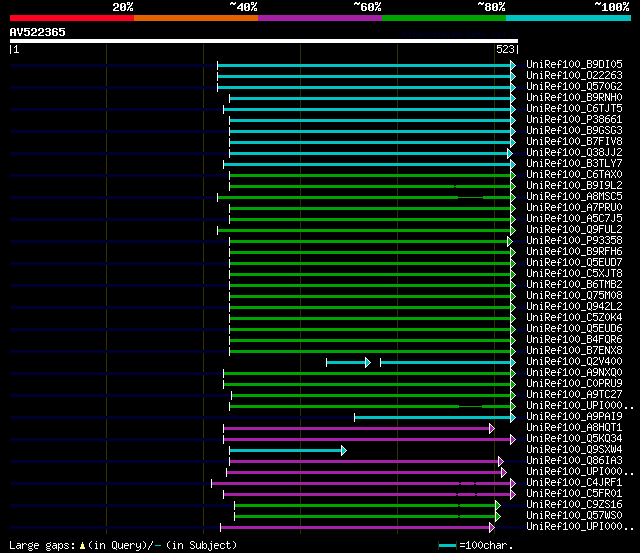
Task: Choose the UniRef100_Q38JJ2 hit name
Action: tap(574, 153)
